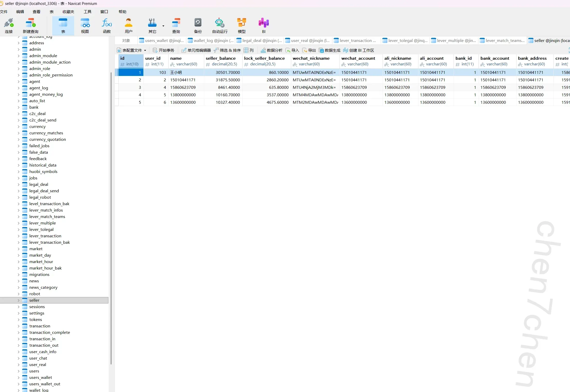
Task: Click Create BI Workspace (创建 BI 工作区)
Action: (359, 50)
